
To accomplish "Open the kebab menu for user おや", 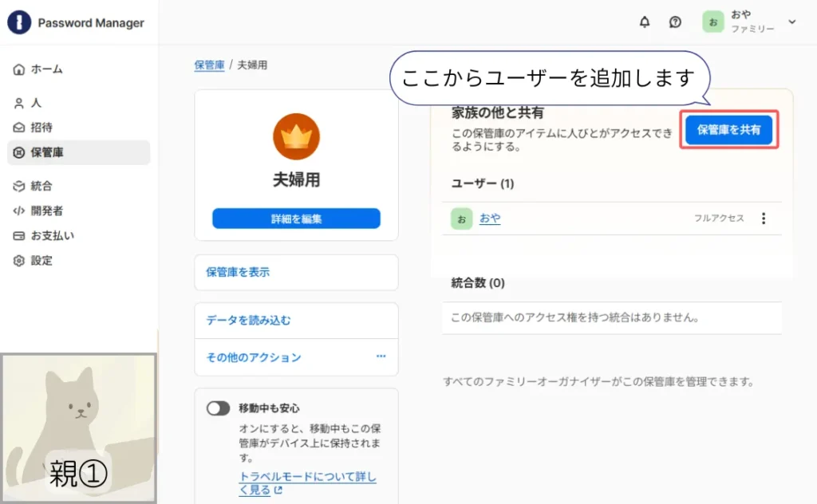I will coord(764,218).
